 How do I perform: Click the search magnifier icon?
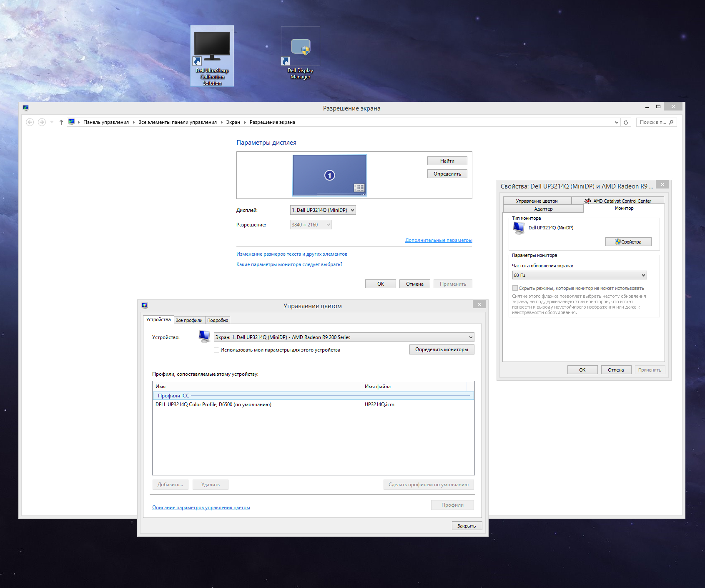[x=671, y=122]
